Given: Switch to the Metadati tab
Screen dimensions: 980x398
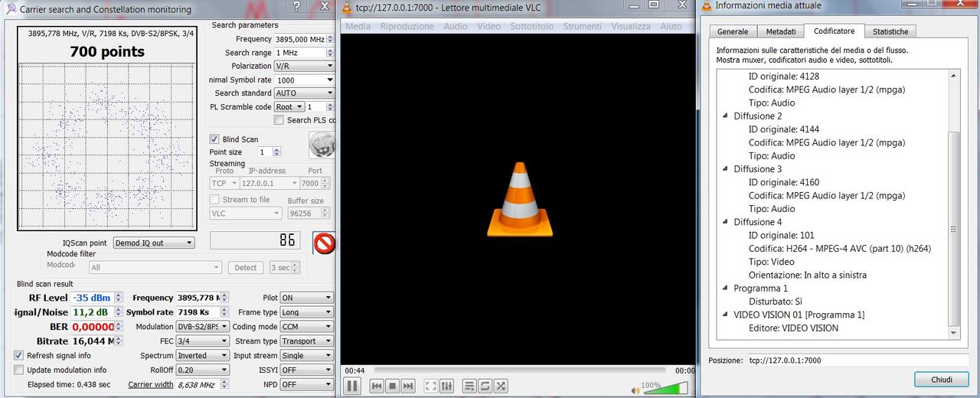Looking at the screenshot, I should 781,31.
